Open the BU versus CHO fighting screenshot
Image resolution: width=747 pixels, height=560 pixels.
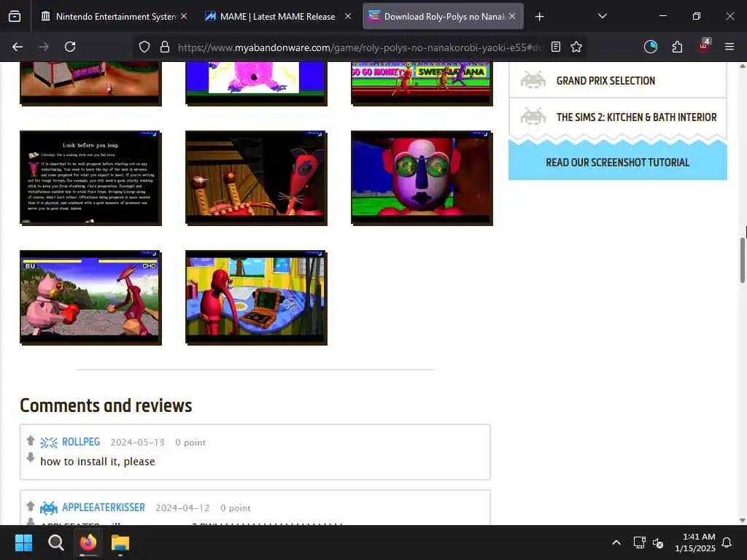90,297
